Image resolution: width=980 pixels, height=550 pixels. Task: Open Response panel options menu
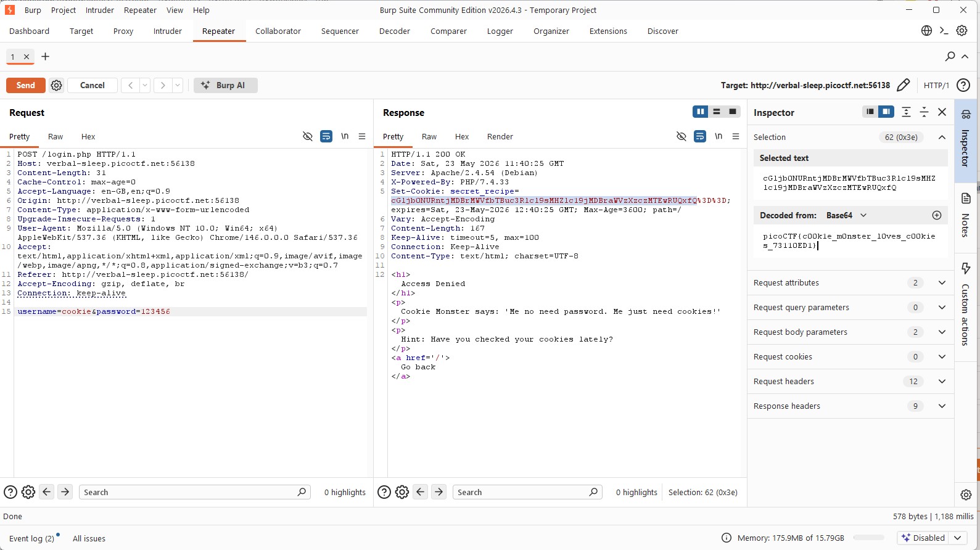point(736,136)
